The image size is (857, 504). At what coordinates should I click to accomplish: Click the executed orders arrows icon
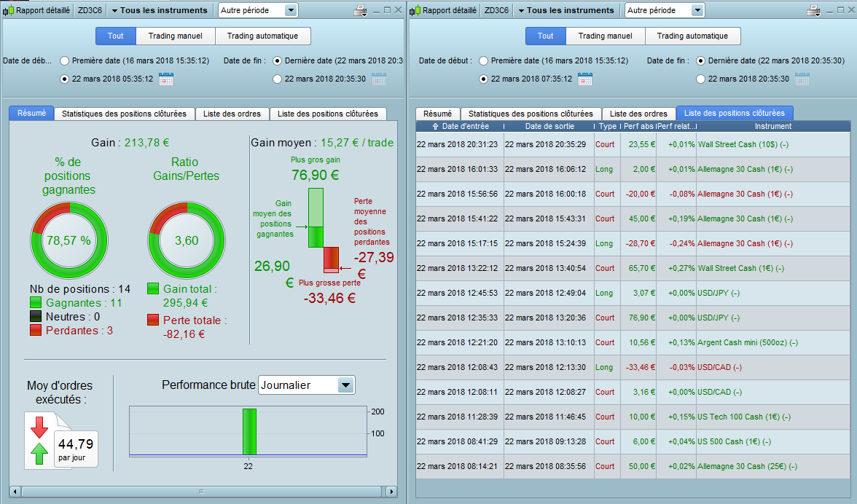pos(39,441)
